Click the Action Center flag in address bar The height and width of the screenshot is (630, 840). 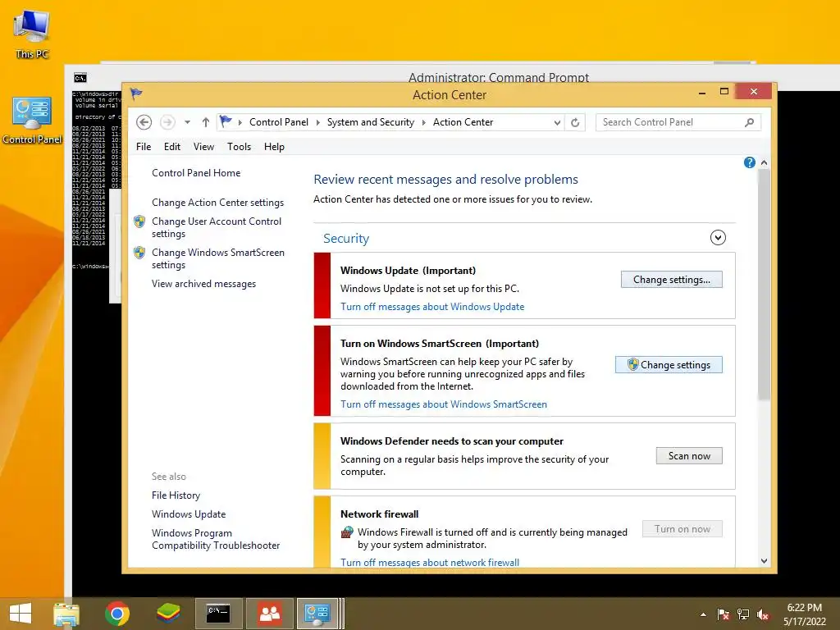(x=226, y=121)
